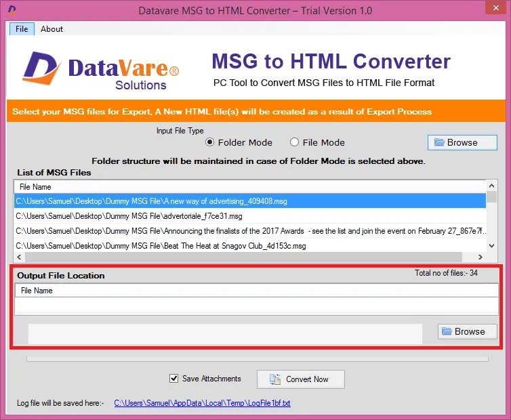The height and width of the screenshot is (420, 511).
Task: Select 'Beat The Heat at Snagov Club_4d153c.msg' row
Action: point(249,246)
